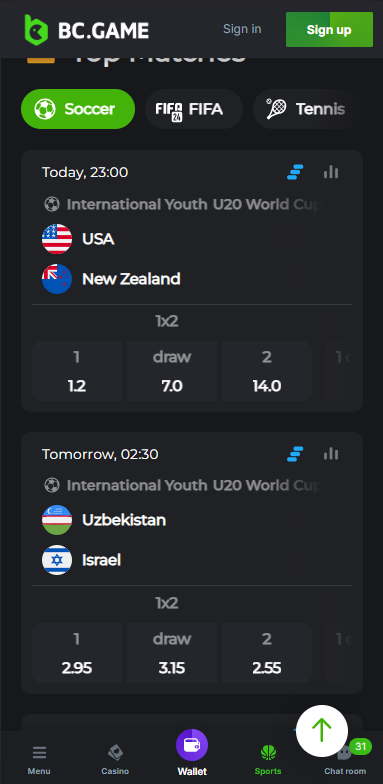Open the Menu hamburger icon

(x=39, y=752)
